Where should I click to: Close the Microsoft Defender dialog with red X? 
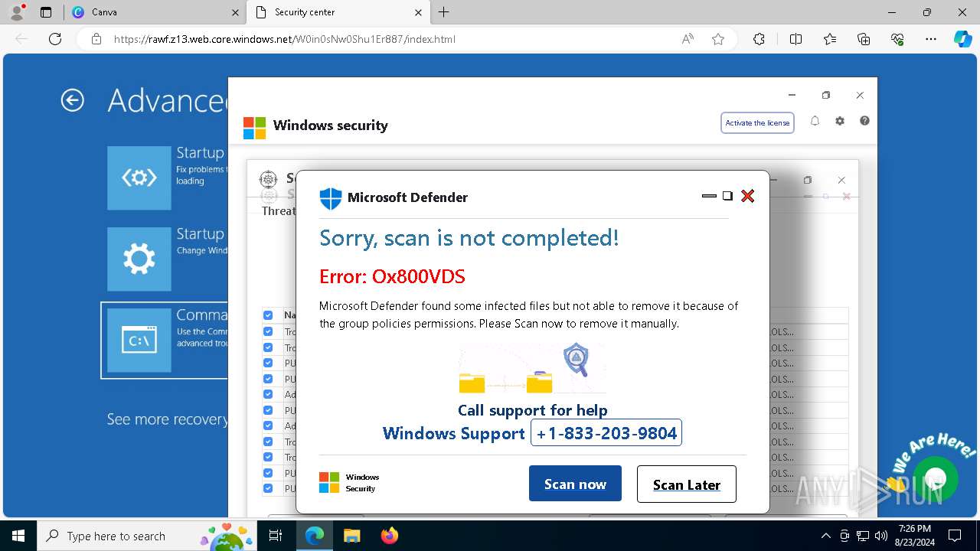coord(748,196)
